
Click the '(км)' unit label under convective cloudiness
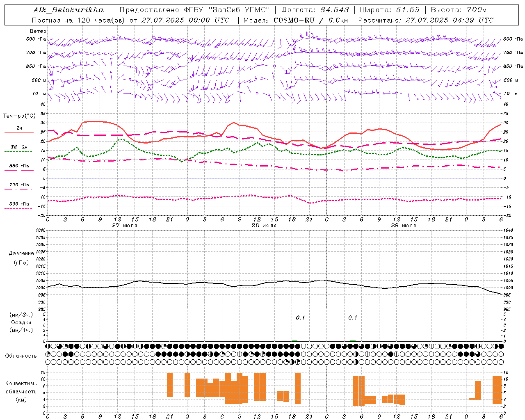pos(21,399)
